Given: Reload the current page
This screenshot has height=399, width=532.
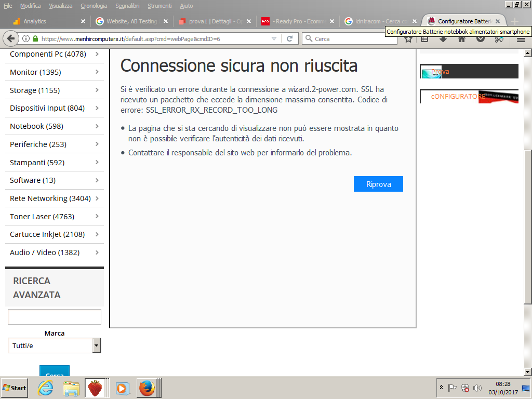Looking at the screenshot, I should coord(289,38).
